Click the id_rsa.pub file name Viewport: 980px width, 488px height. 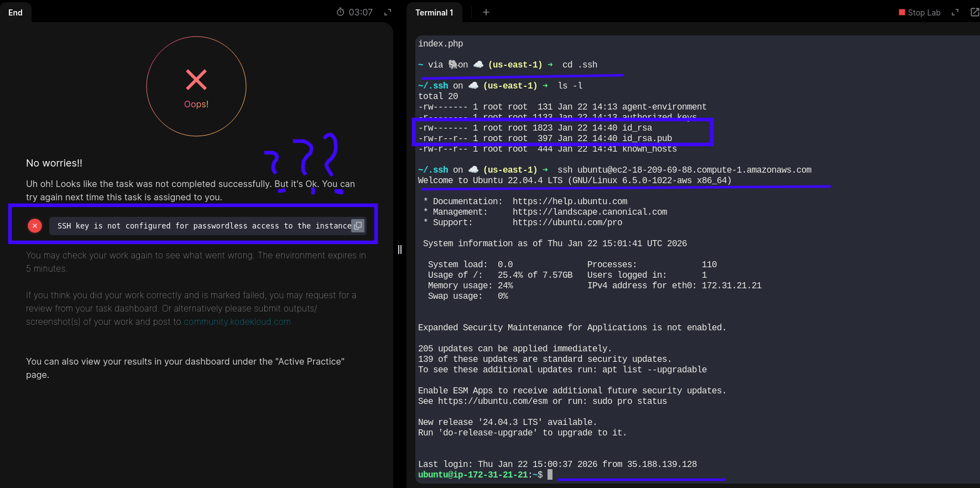pyautogui.click(x=647, y=138)
